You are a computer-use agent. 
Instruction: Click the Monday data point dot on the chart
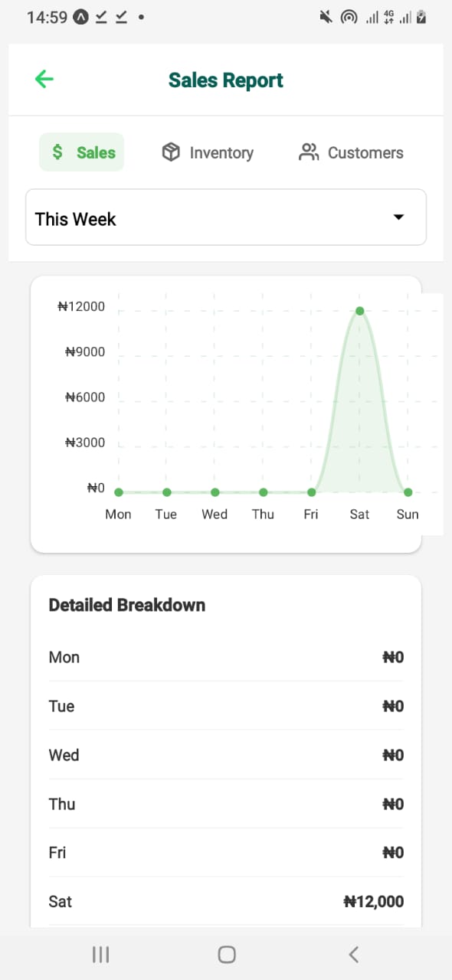click(118, 492)
